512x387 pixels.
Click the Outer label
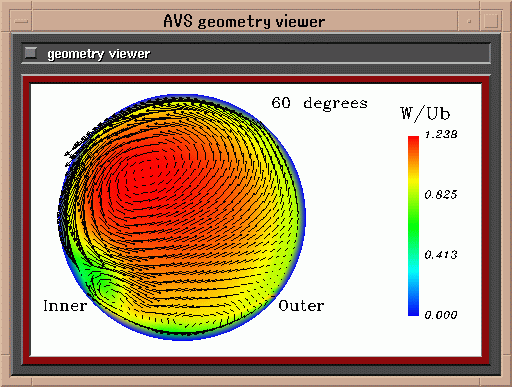pos(301,306)
